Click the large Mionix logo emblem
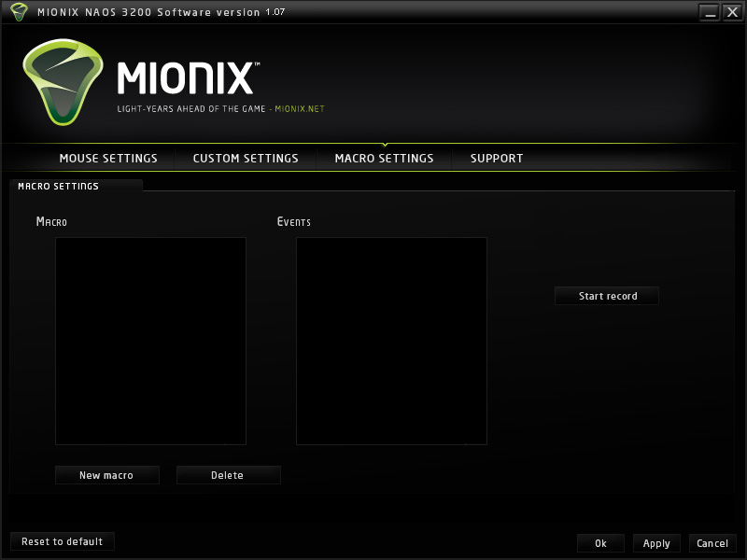The width and height of the screenshot is (747, 560). (63, 82)
